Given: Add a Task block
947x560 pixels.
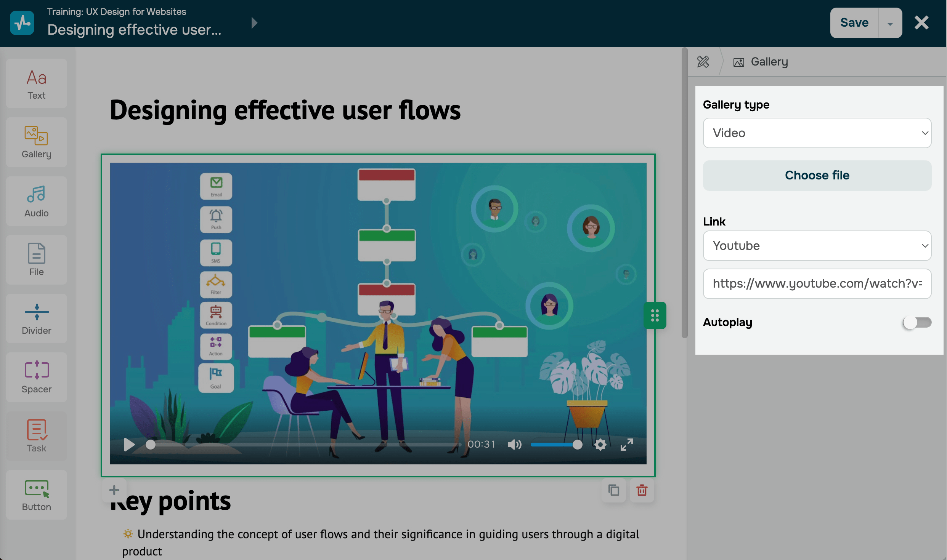Looking at the screenshot, I should [37, 436].
